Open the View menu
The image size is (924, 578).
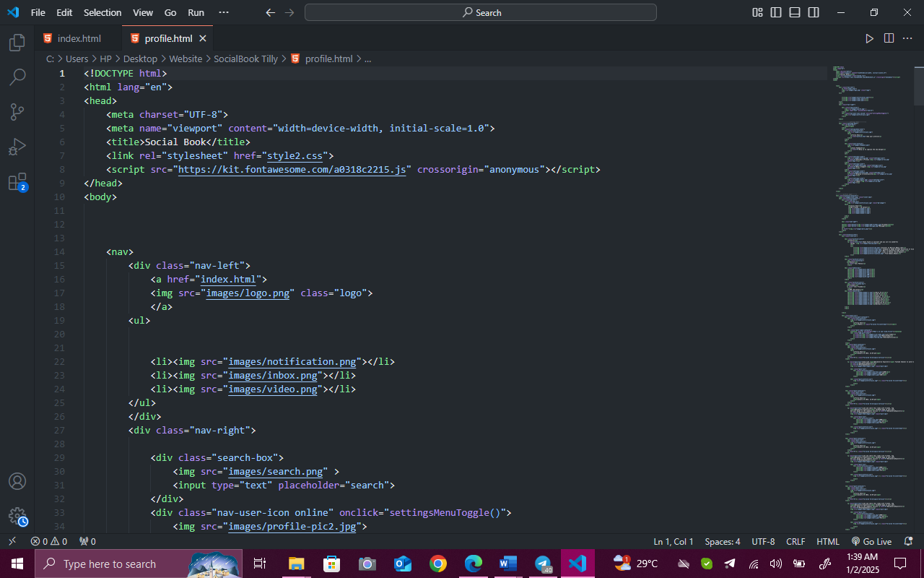click(143, 12)
